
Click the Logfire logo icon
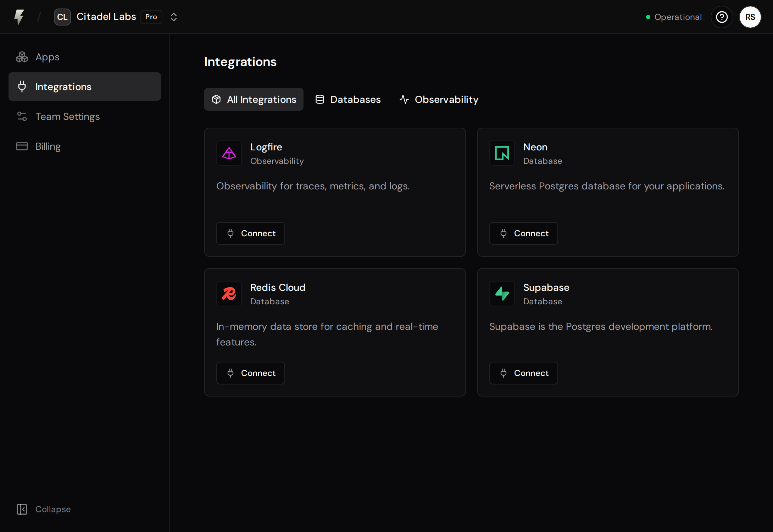(229, 153)
